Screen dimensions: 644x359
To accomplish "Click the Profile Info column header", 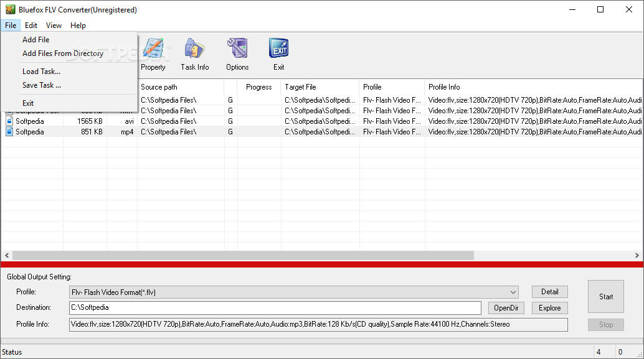I will (534, 87).
